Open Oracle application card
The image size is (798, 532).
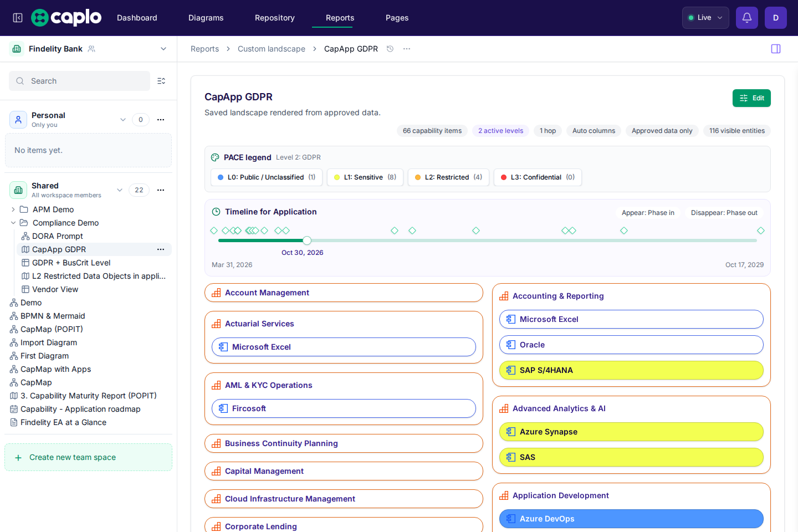click(631, 345)
